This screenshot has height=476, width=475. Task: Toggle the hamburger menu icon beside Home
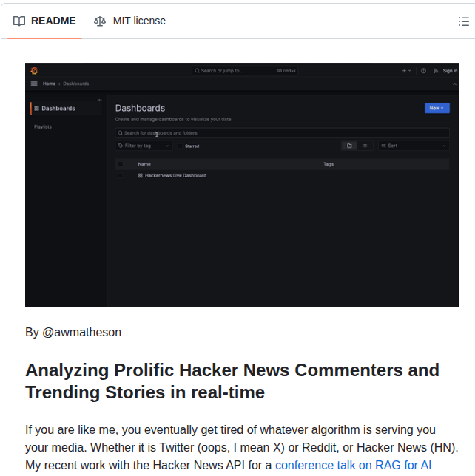point(34,84)
